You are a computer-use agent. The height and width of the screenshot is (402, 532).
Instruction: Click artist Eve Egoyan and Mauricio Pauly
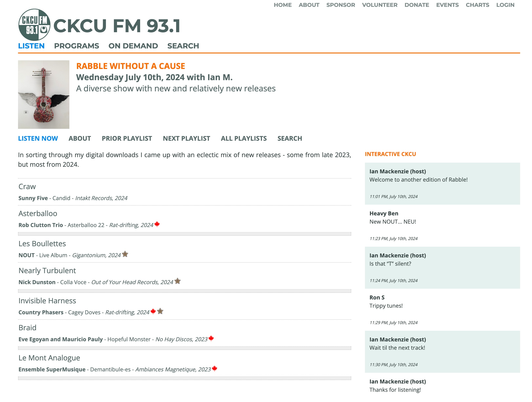[x=61, y=339]
